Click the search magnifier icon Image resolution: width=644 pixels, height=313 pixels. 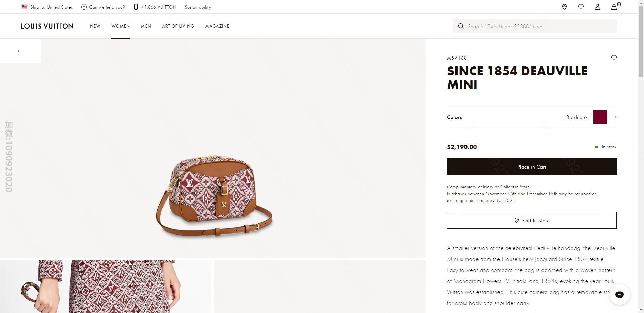(x=461, y=26)
